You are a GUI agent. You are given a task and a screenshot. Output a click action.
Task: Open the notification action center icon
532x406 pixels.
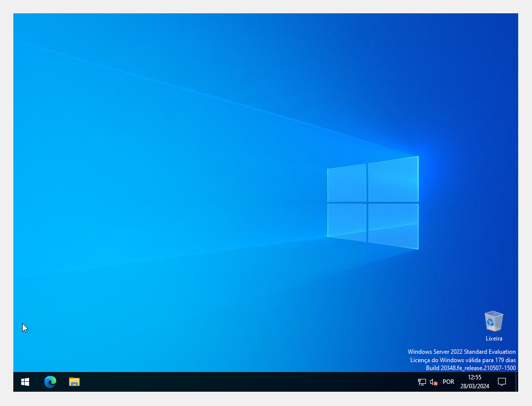coord(502,382)
